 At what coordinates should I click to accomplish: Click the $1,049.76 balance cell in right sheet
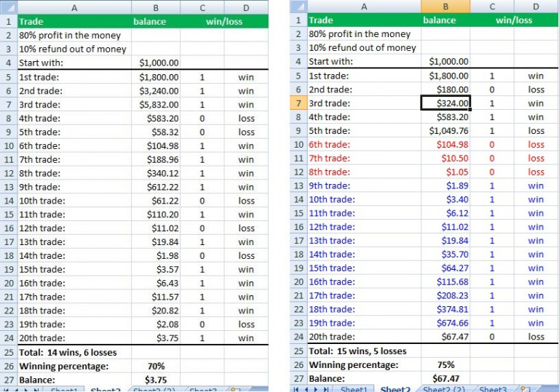point(445,131)
